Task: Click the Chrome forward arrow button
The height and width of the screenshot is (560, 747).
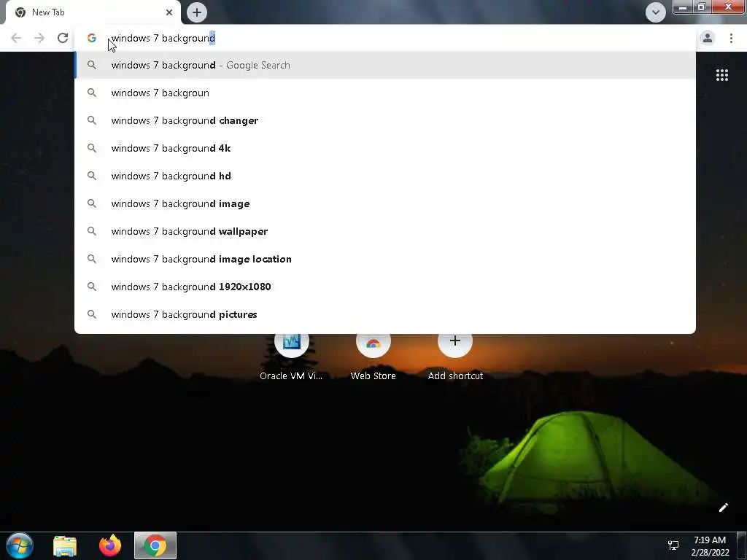Action: click(39, 38)
